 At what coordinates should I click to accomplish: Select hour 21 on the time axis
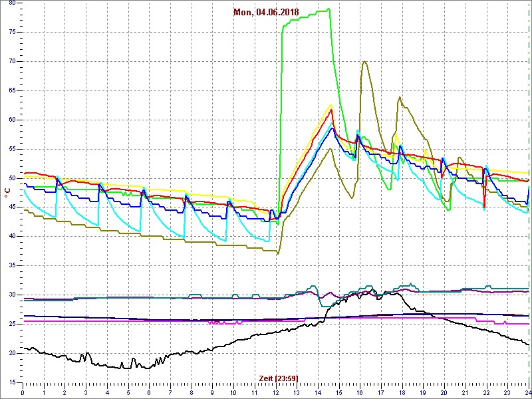[x=465, y=393]
